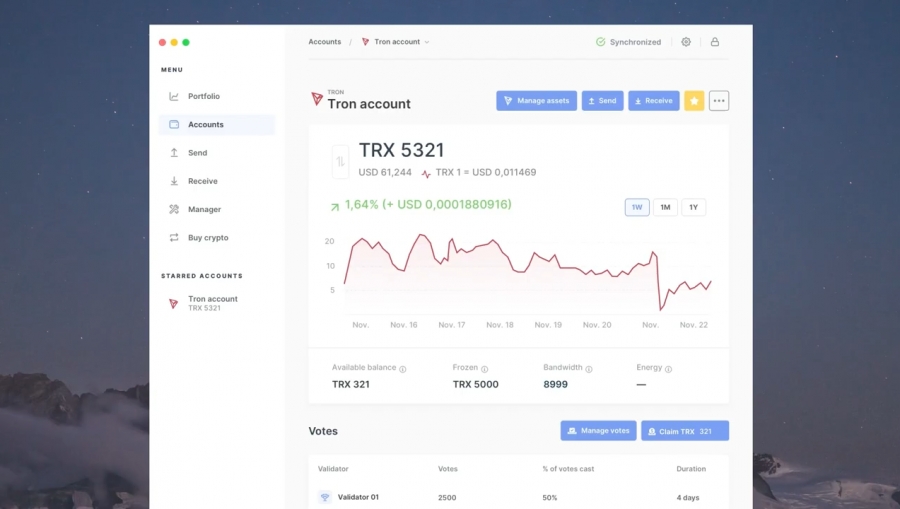
Task: Click the large Tron logo near title
Action: click(317, 99)
